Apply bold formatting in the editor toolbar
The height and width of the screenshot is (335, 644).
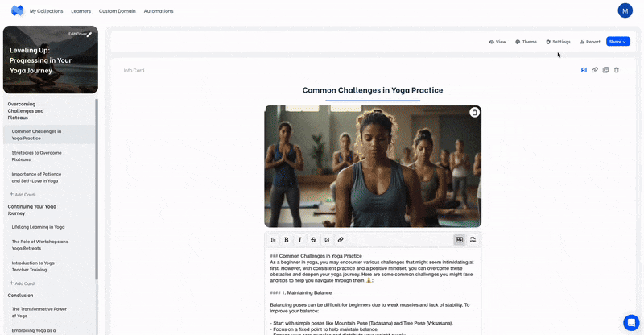click(287, 240)
